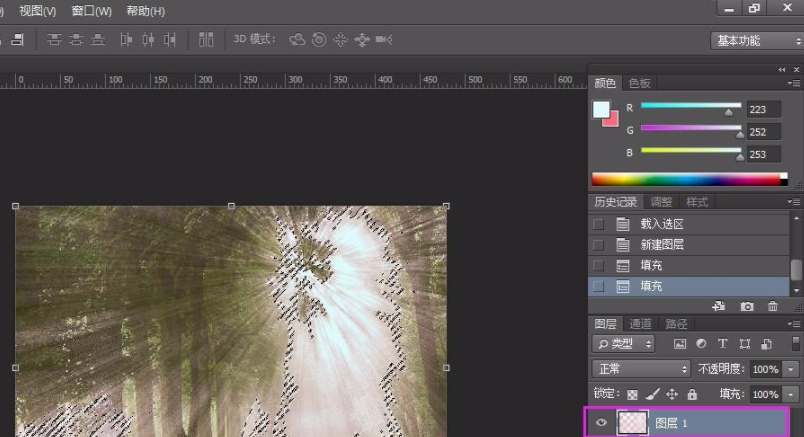The width and height of the screenshot is (804, 437).
Task: Open the 基本功能 workspace dropdown
Action: coord(751,40)
